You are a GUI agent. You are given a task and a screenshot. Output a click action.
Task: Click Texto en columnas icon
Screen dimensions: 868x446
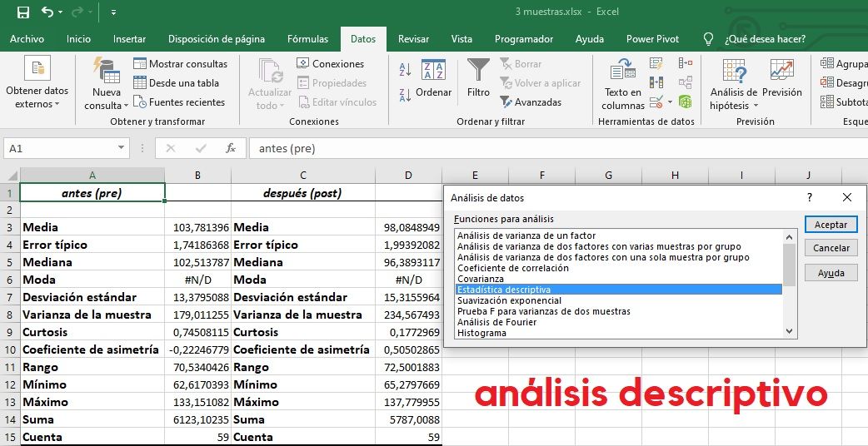[623, 84]
